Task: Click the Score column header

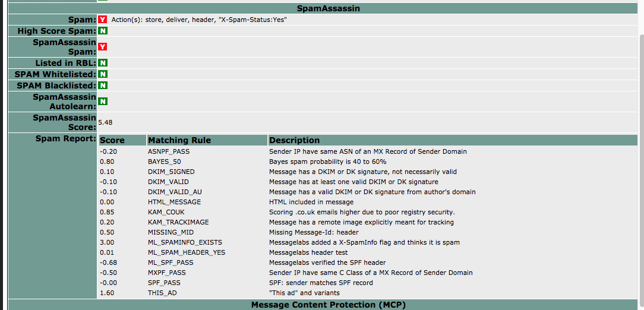Action: click(112, 140)
